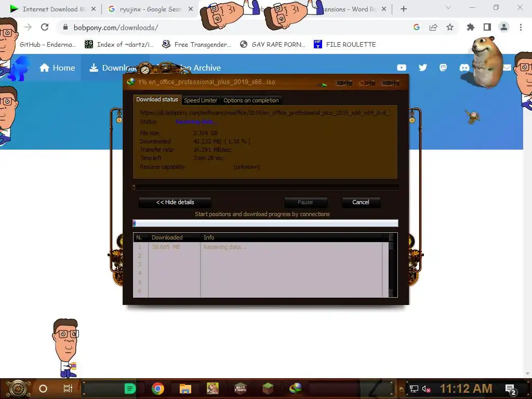532x399 pixels.
Task: Click the overall download progress bar
Action: 265,187
